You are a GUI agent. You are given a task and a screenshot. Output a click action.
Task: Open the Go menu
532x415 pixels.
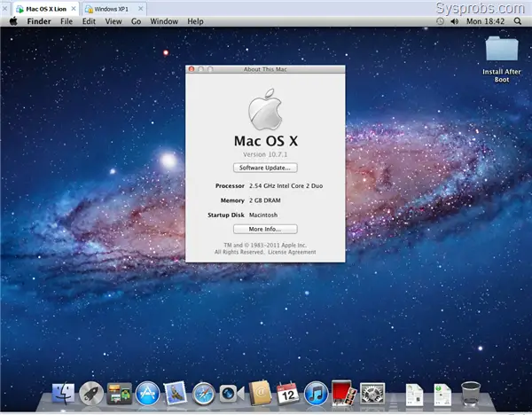click(x=136, y=21)
